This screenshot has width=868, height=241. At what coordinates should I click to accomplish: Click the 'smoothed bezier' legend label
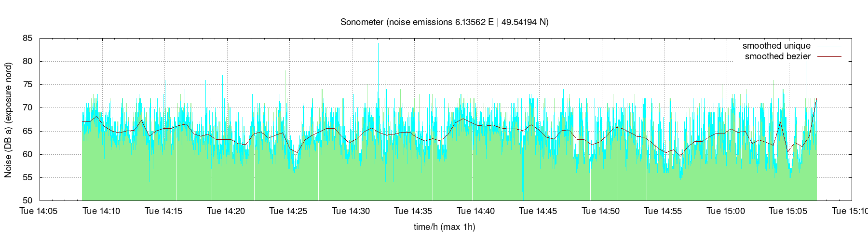tap(778, 56)
